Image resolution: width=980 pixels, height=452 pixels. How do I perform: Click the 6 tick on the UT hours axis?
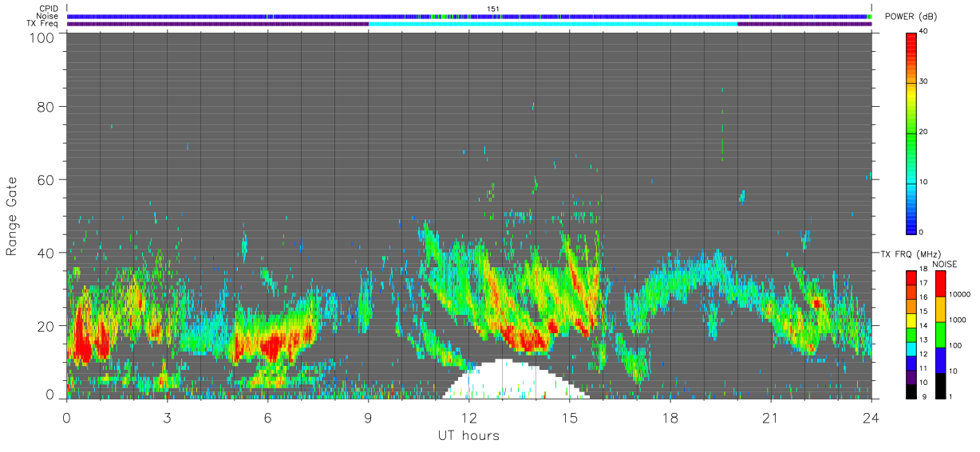[x=268, y=418]
